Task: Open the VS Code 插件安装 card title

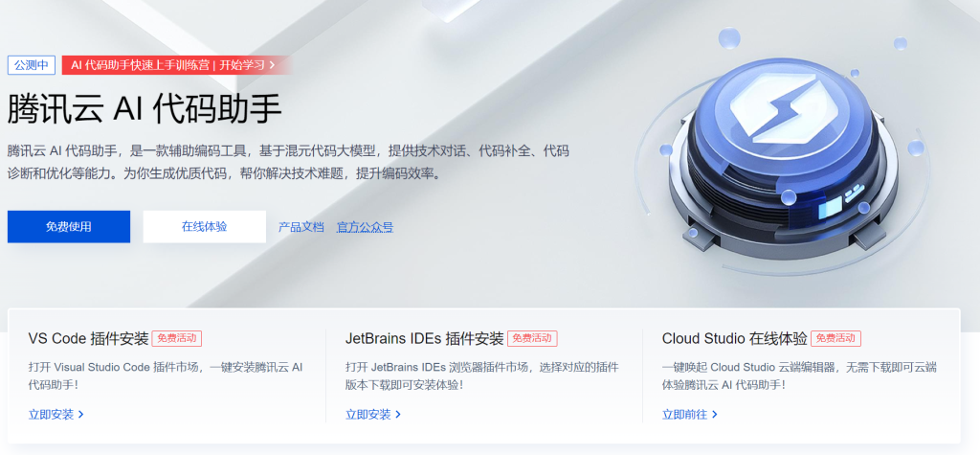Action: click(x=88, y=338)
